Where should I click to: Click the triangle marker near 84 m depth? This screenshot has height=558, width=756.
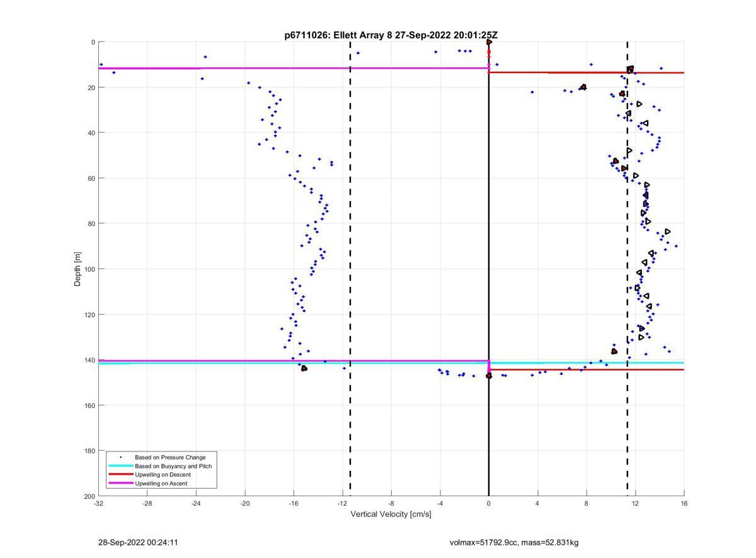[668, 231]
